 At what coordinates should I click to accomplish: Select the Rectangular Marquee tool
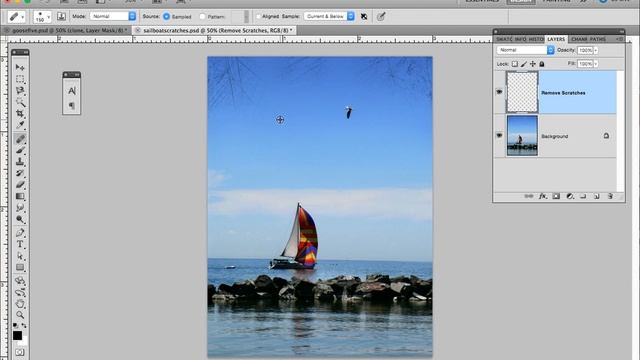tap(20, 79)
